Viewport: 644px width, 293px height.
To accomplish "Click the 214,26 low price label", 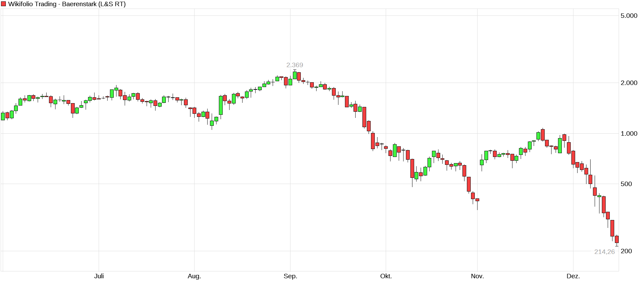I will point(604,252).
